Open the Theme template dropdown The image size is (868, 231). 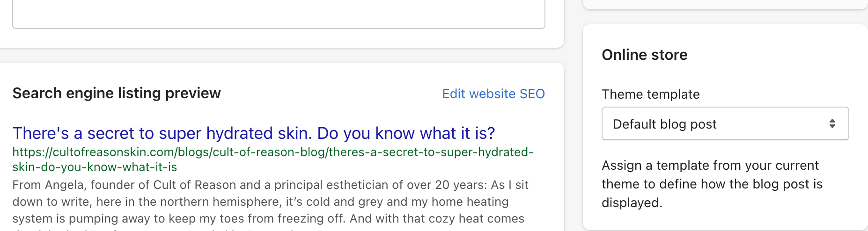pos(725,124)
